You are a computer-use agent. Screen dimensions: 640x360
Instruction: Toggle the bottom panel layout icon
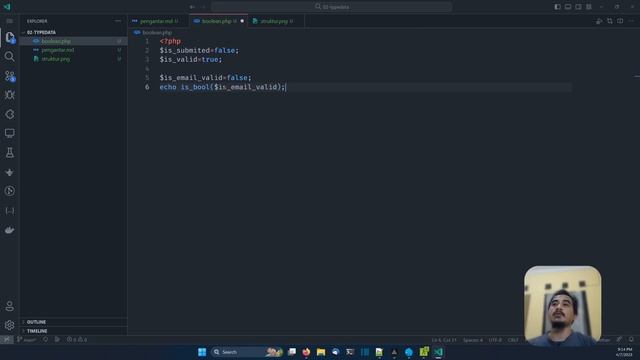pyautogui.click(x=568, y=7)
